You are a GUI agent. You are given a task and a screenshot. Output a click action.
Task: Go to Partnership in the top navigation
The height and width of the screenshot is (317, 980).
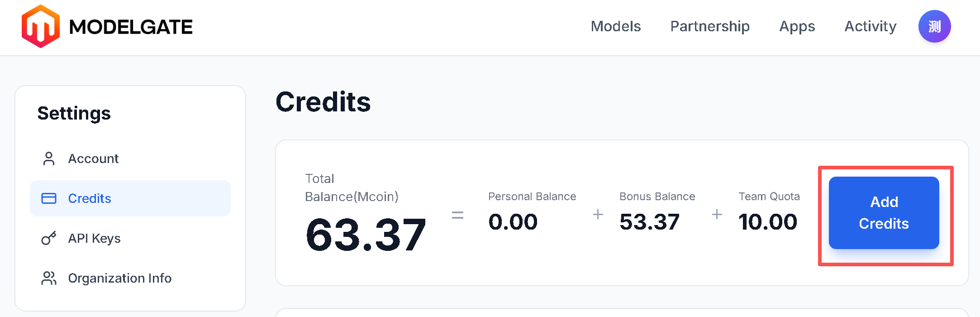(x=709, y=26)
